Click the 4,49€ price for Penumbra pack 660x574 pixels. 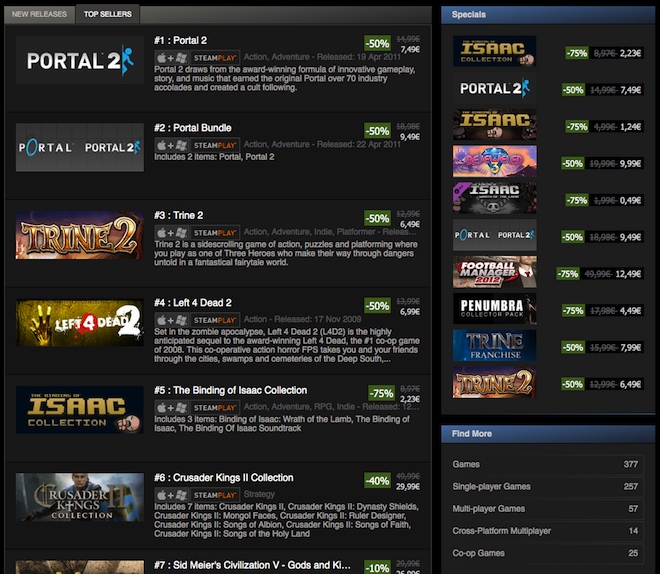click(x=630, y=311)
